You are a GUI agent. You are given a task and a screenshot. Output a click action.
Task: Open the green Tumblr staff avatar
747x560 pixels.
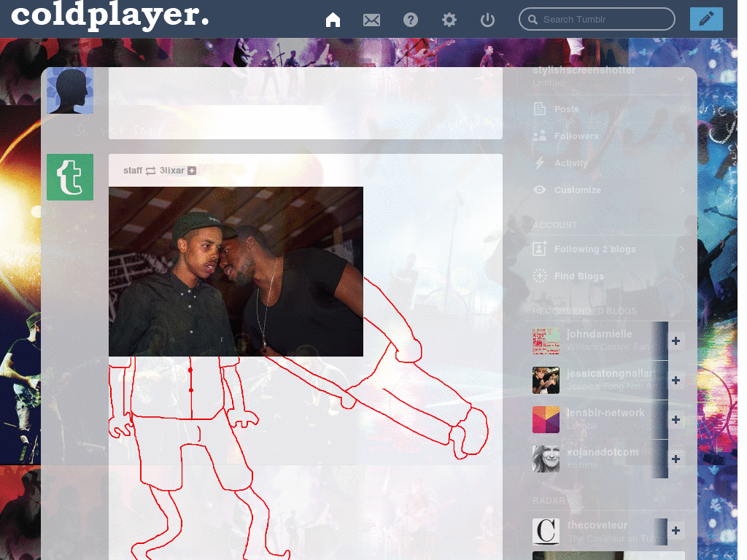point(70,176)
